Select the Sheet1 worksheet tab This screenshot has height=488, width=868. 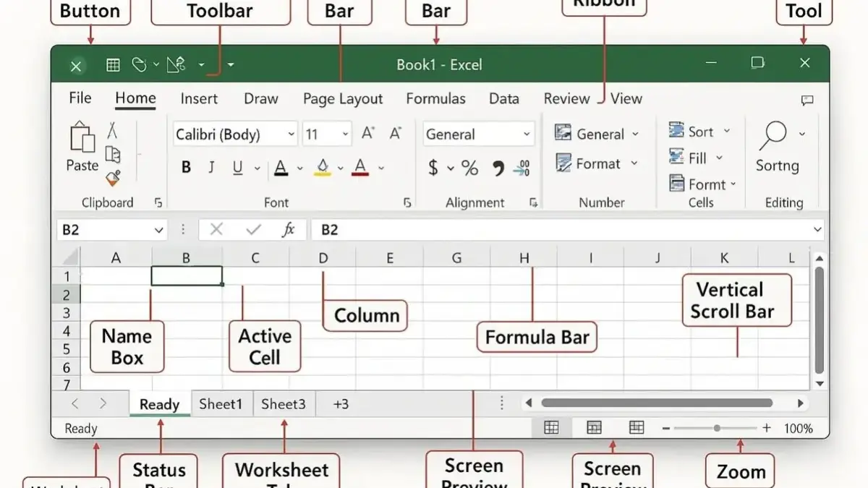(221, 404)
